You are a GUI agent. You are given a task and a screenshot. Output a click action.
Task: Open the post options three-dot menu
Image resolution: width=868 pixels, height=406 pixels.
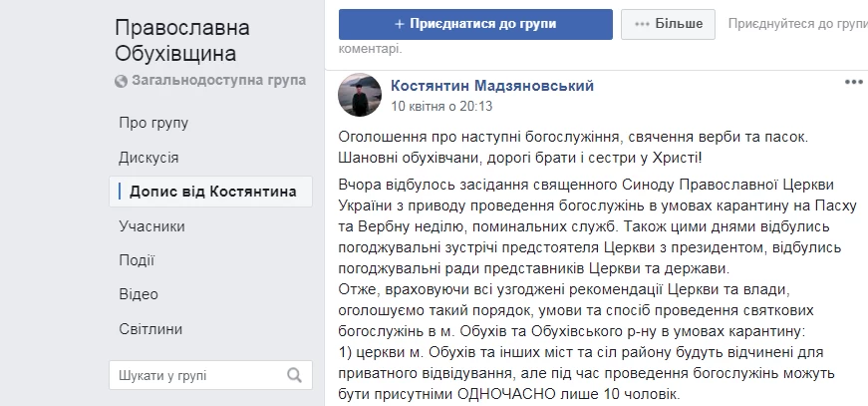tap(854, 83)
